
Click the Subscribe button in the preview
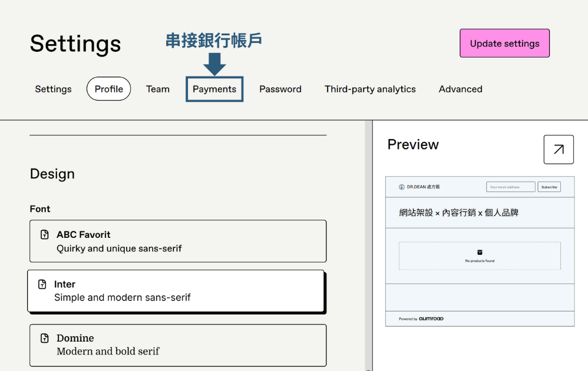pyautogui.click(x=549, y=187)
